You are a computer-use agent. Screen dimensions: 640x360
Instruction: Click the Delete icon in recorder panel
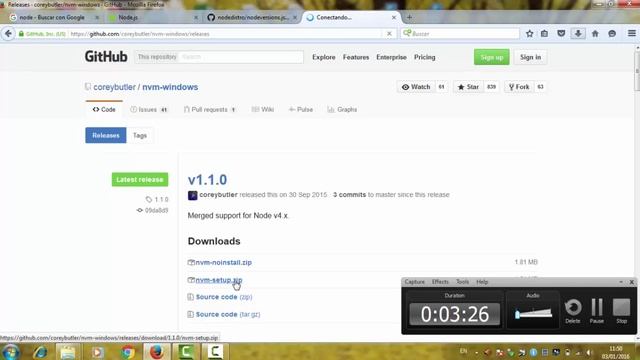pyautogui.click(x=573, y=311)
